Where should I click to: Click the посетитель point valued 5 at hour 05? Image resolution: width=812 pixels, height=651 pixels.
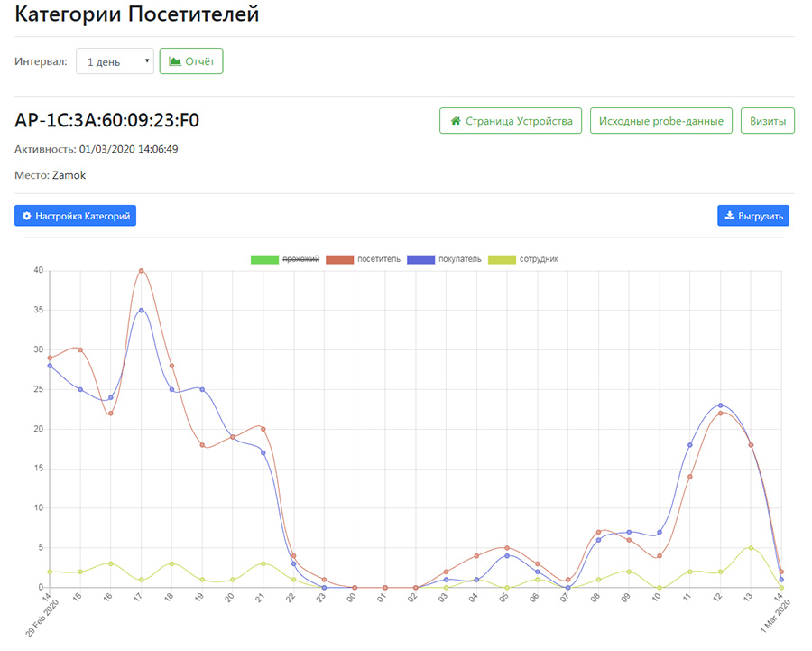click(507, 548)
